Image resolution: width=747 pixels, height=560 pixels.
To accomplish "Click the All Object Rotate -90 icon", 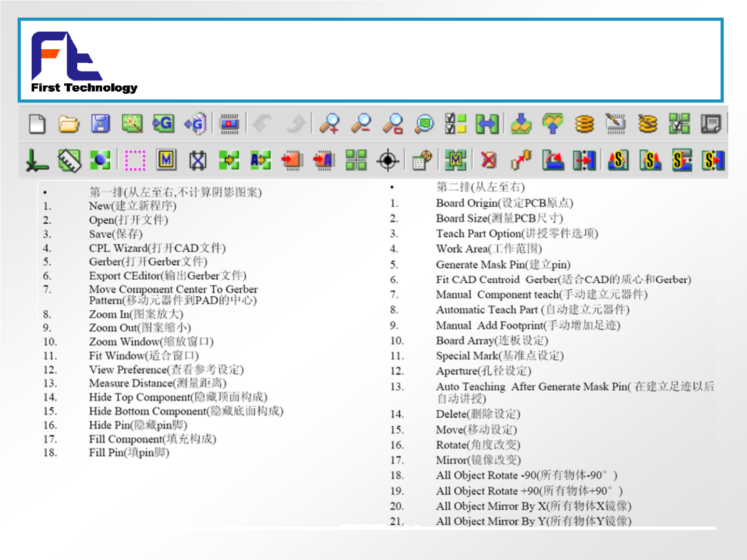I will 618,161.
